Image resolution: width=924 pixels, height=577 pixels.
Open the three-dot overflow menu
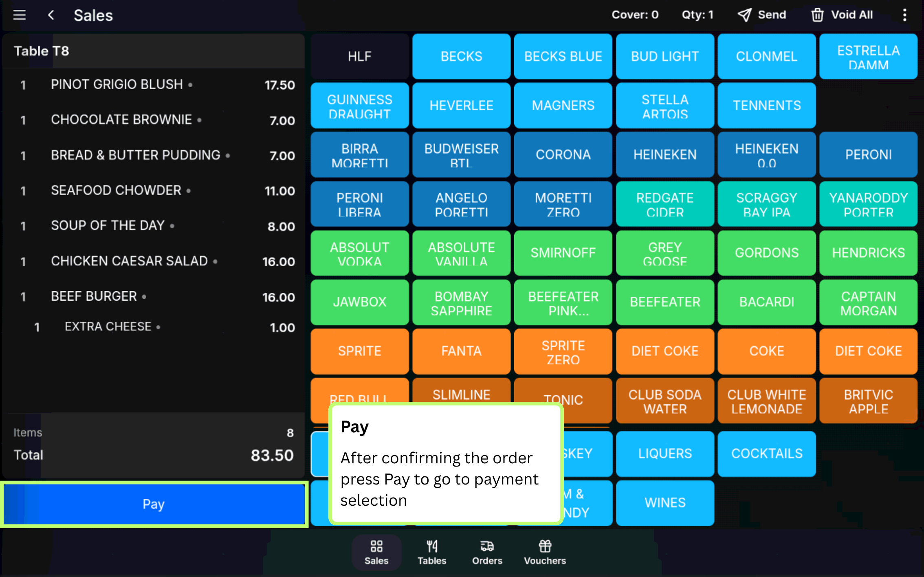(904, 15)
